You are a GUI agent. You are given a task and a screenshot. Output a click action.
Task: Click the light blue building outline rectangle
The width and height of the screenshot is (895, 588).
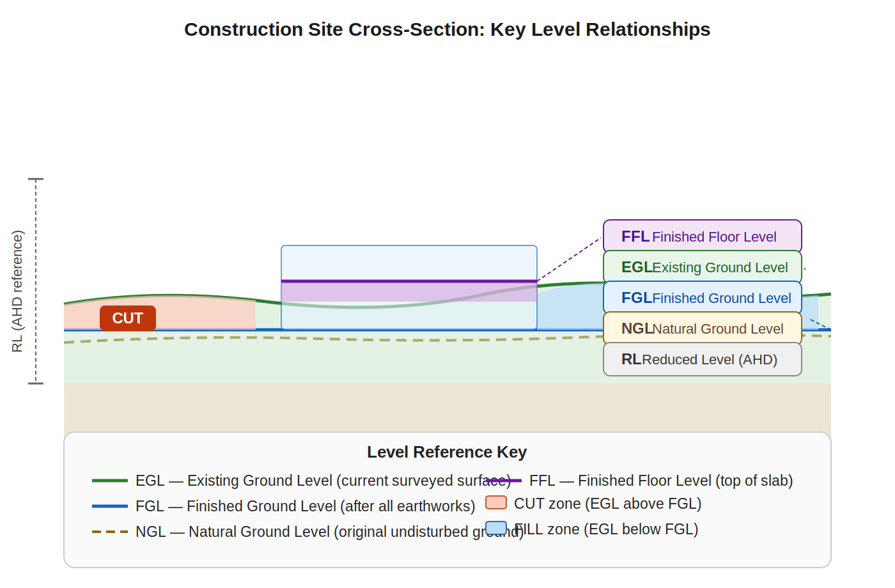(x=409, y=245)
